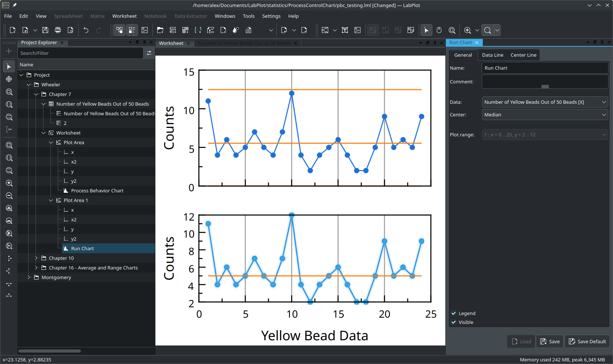The height and width of the screenshot is (364, 613).
Task: Click the add new plot area icon
Action: pyautogui.click(x=325, y=30)
